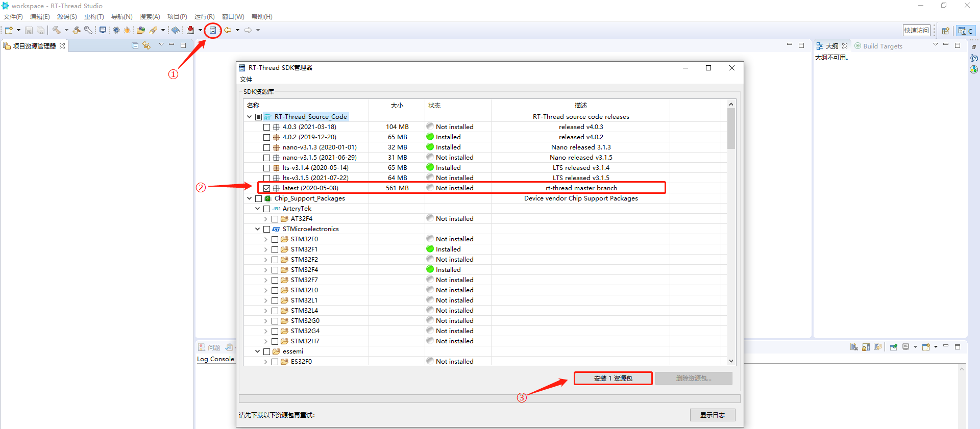980x429 pixels.
Task: Toggle the RT-Thread_Source_Code checkbox
Action: pyautogui.click(x=258, y=117)
